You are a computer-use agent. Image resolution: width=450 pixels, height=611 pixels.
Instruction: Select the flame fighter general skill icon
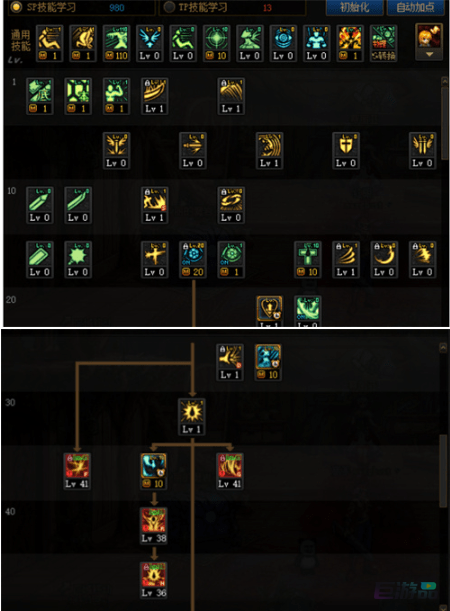coord(350,43)
